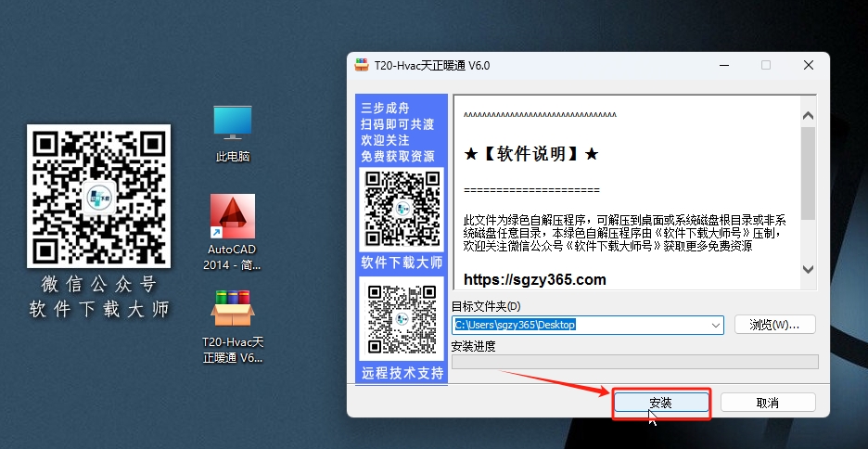Image resolution: width=868 pixels, height=449 pixels.
Task: Click the upper QR code in installer sidebar
Action: point(402,209)
